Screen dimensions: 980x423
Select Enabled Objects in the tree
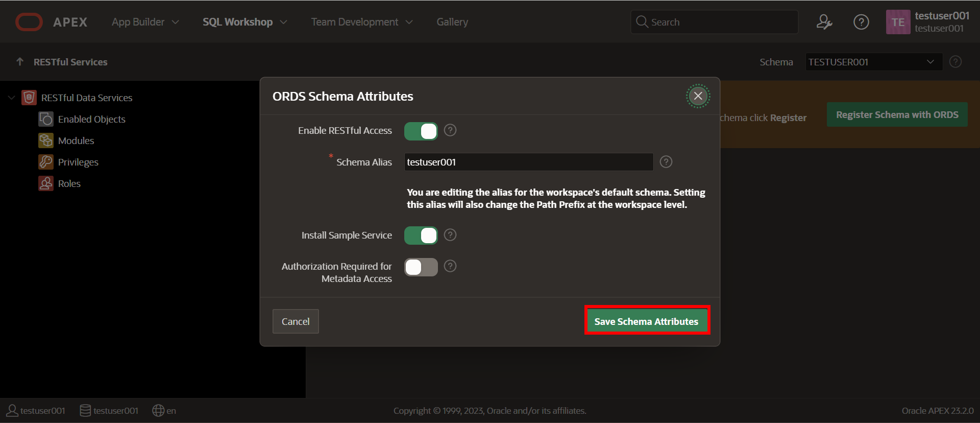click(x=92, y=119)
